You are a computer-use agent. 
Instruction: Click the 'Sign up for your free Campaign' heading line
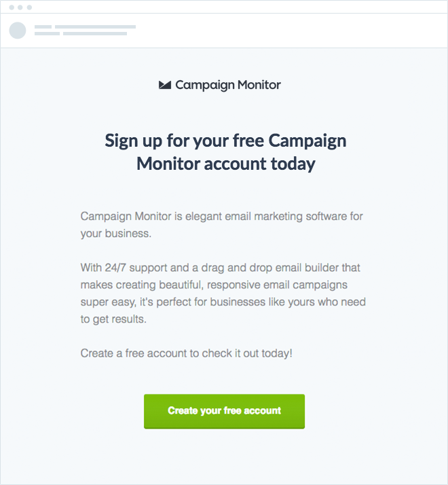tap(226, 141)
